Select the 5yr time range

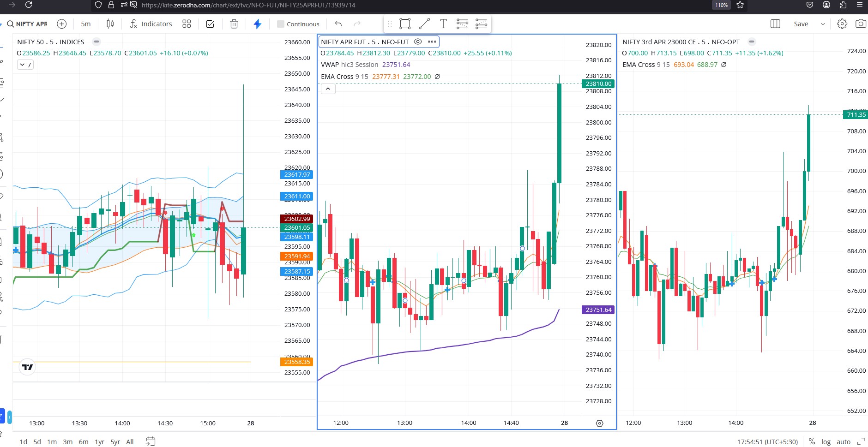click(x=115, y=442)
